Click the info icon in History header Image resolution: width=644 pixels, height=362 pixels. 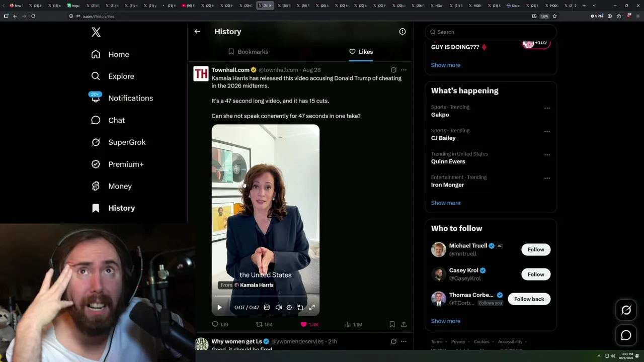pyautogui.click(x=403, y=31)
